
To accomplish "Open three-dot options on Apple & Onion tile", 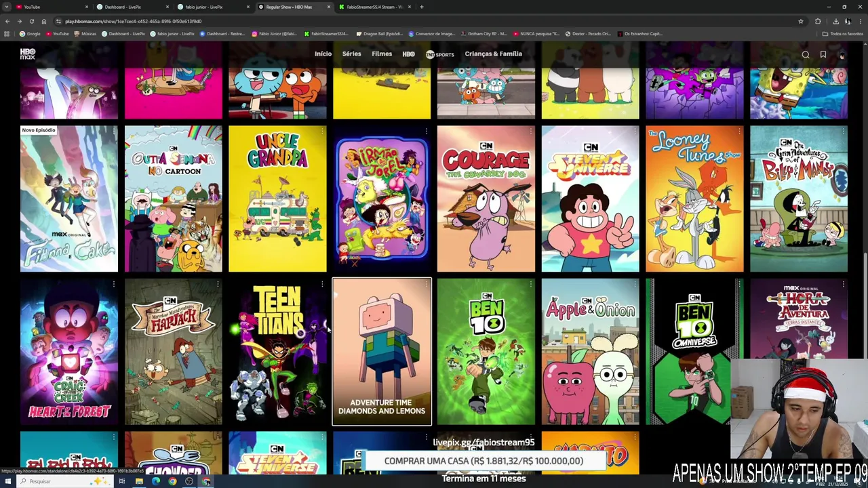I will point(635,284).
